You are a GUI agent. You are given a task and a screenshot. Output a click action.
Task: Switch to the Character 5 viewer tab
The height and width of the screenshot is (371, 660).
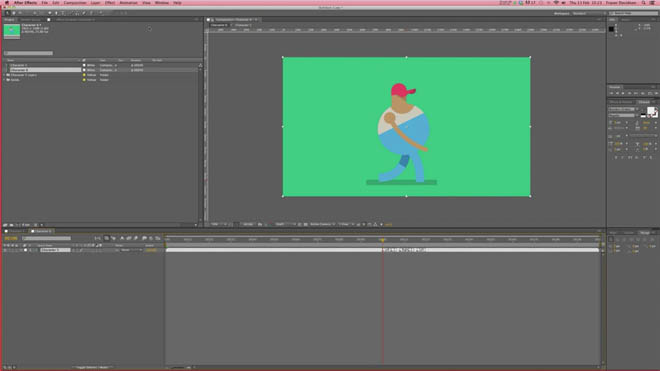[x=243, y=25]
